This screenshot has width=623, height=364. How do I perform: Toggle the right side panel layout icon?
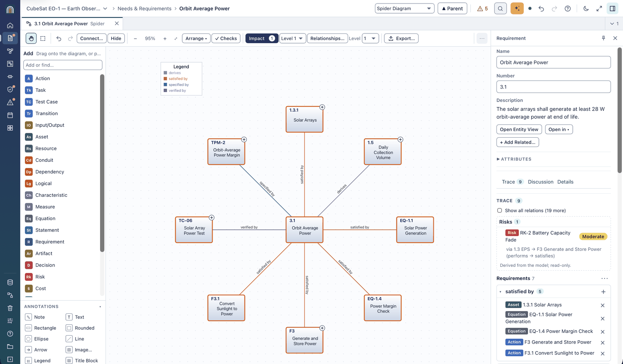pyautogui.click(x=612, y=9)
